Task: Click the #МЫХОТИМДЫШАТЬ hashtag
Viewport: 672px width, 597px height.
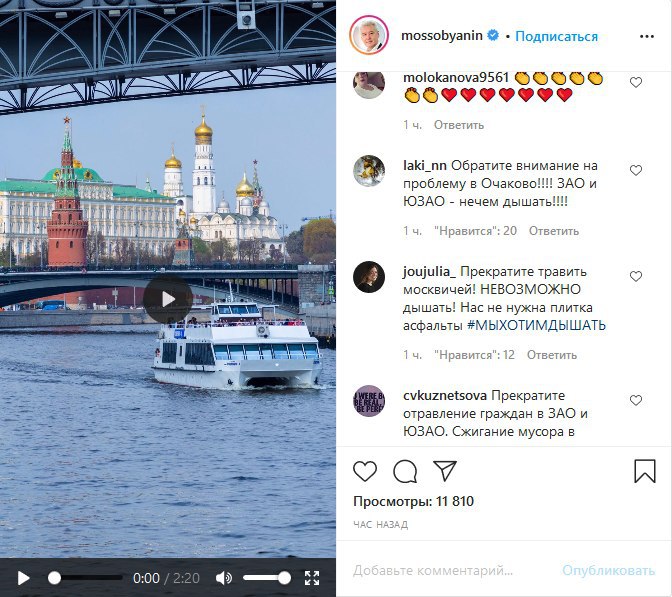Action: pos(536,325)
